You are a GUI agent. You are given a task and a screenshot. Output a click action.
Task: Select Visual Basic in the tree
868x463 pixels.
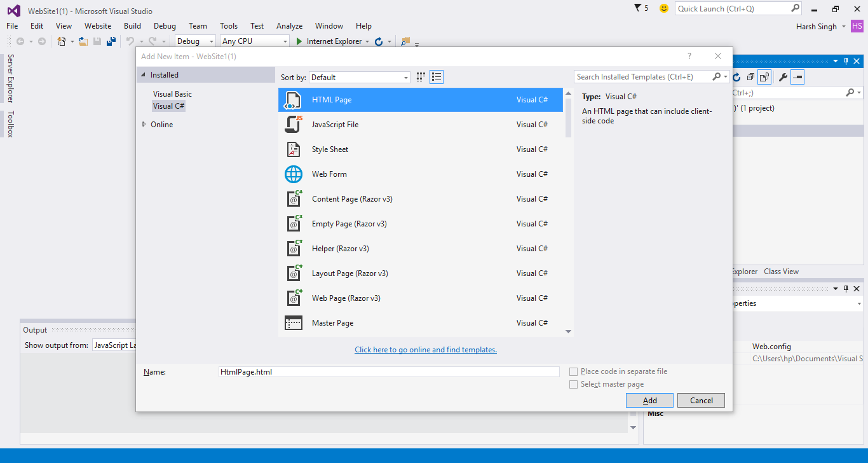pos(172,94)
